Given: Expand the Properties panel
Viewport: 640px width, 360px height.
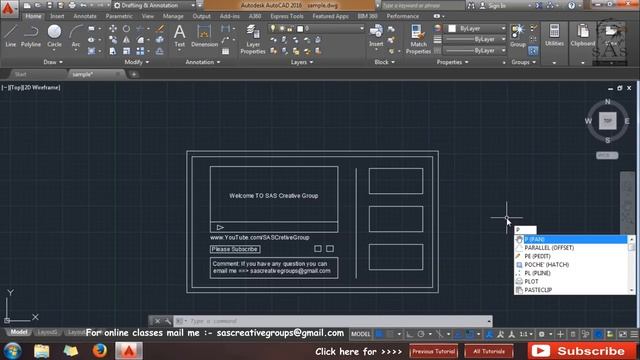Looking at the screenshot, I should [452, 62].
